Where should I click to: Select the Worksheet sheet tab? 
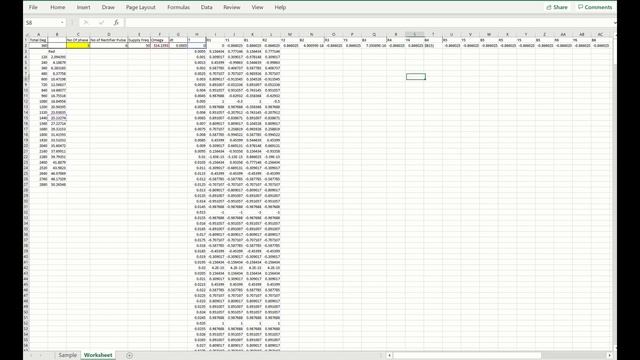pyautogui.click(x=98, y=355)
